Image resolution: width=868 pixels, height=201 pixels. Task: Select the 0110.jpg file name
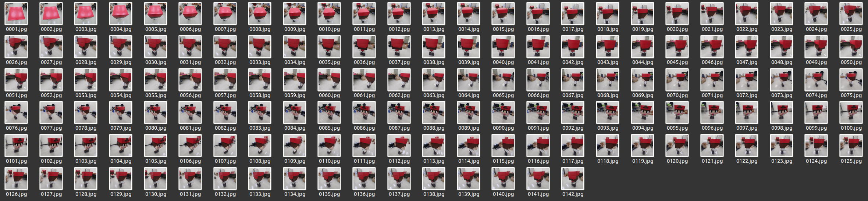[x=329, y=161]
